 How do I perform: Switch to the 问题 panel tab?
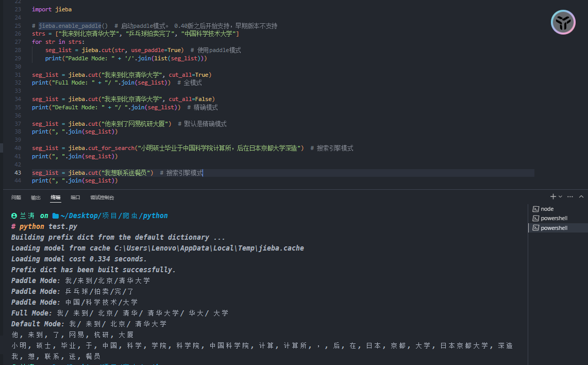pyautogui.click(x=16, y=197)
